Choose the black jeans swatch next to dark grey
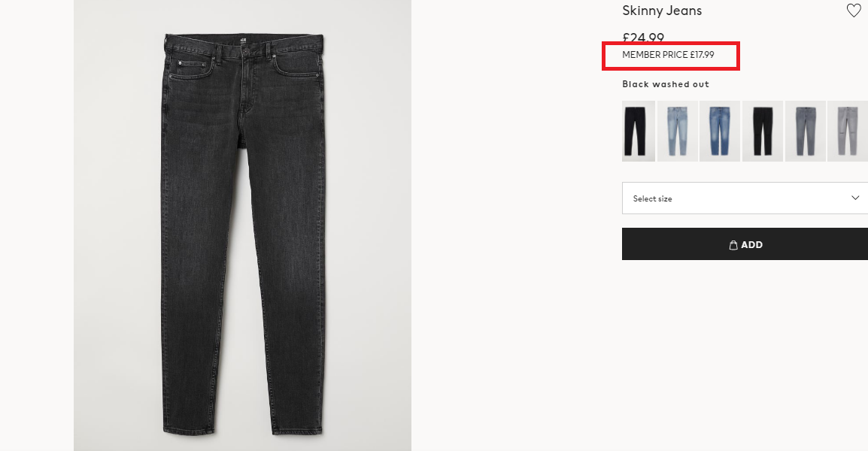Viewport: 868px width, 451px height. pos(763,131)
